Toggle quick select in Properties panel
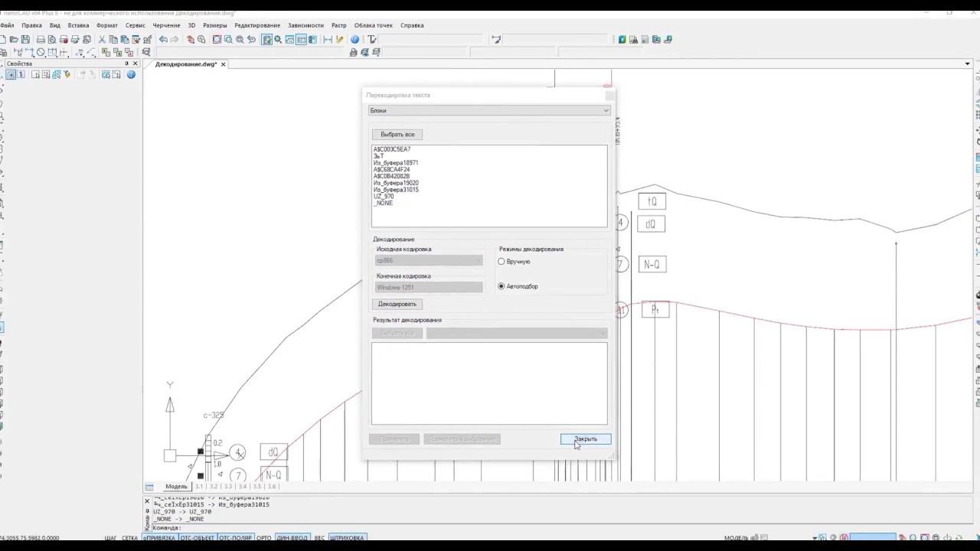 point(67,74)
